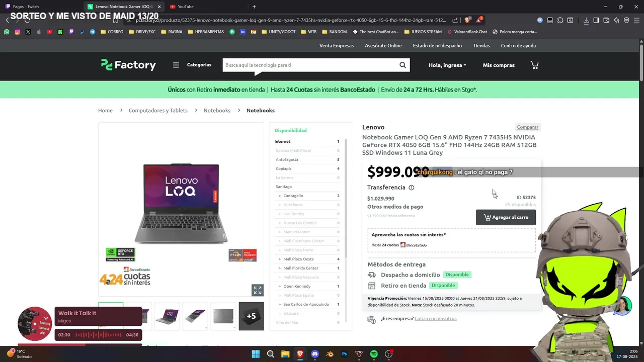Open the shopping cart icon
The width and height of the screenshot is (644, 362).
pyautogui.click(x=534, y=65)
